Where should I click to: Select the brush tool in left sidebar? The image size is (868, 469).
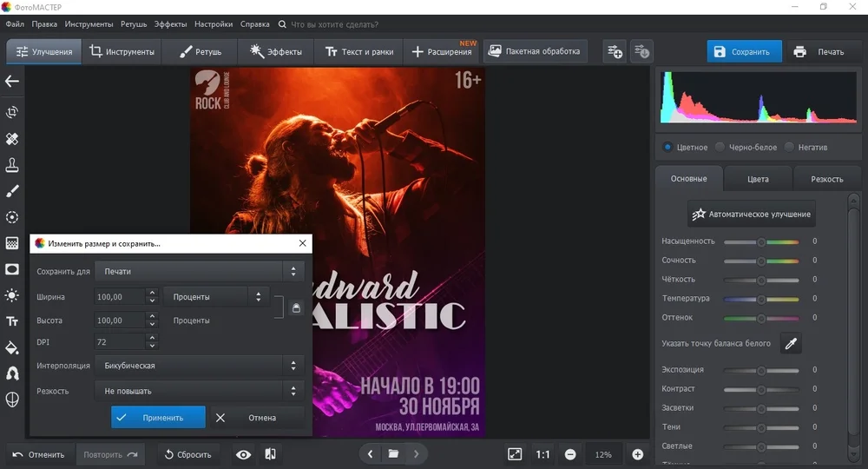coord(12,191)
